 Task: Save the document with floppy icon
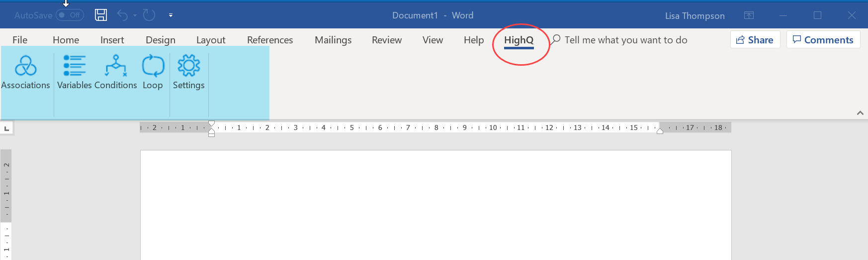101,15
